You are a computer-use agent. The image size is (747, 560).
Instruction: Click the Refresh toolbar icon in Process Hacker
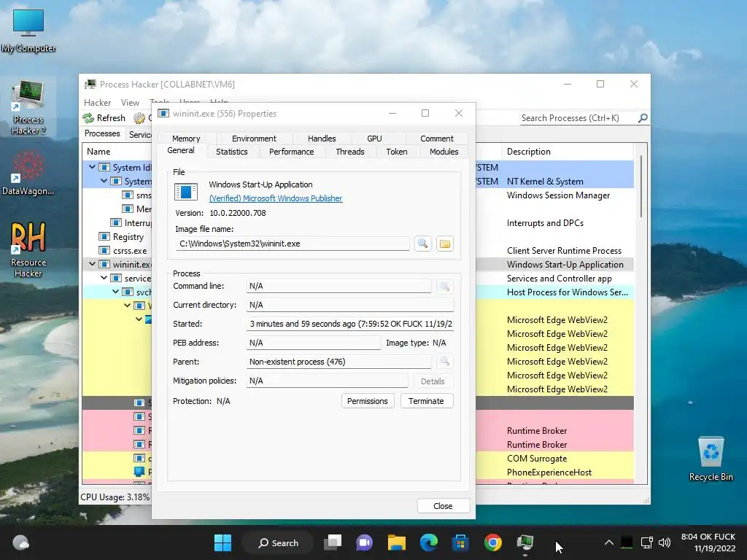coord(88,117)
